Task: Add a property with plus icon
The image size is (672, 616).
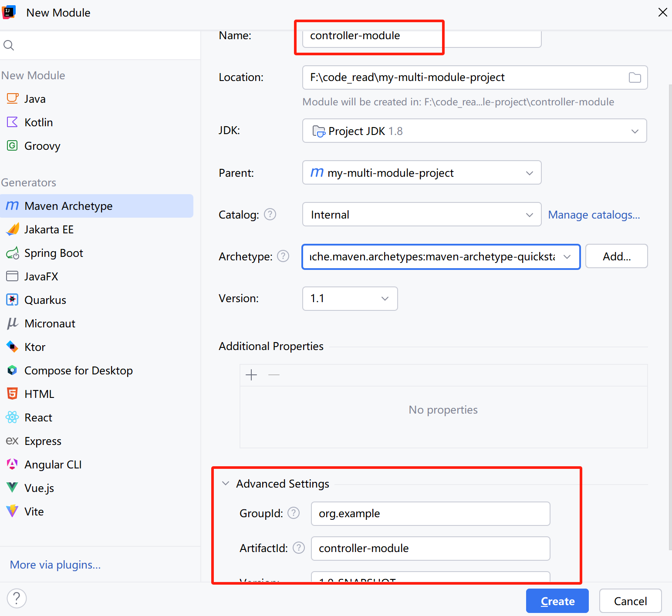Action: pos(251,375)
